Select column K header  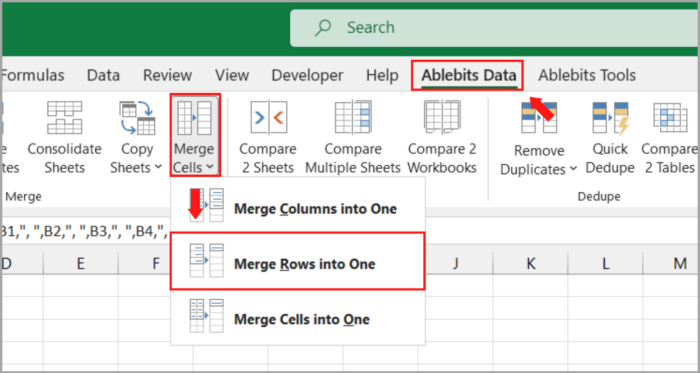click(530, 264)
